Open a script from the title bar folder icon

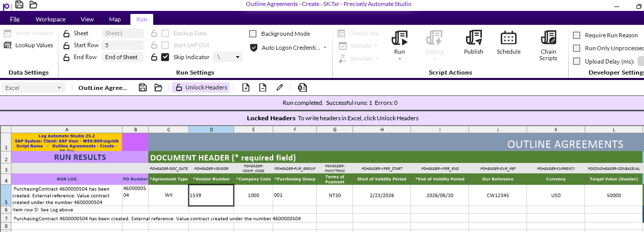(x=33, y=5)
